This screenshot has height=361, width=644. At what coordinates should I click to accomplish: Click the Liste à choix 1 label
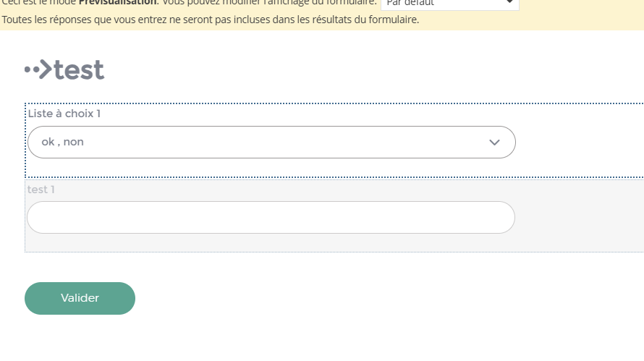click(x=64, y=114)
